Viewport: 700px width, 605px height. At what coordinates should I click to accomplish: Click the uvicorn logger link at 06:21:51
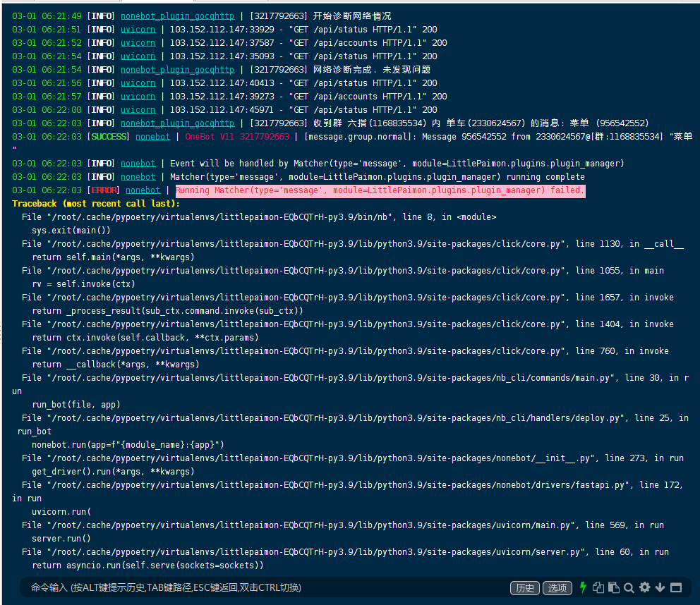click(138, 29)
